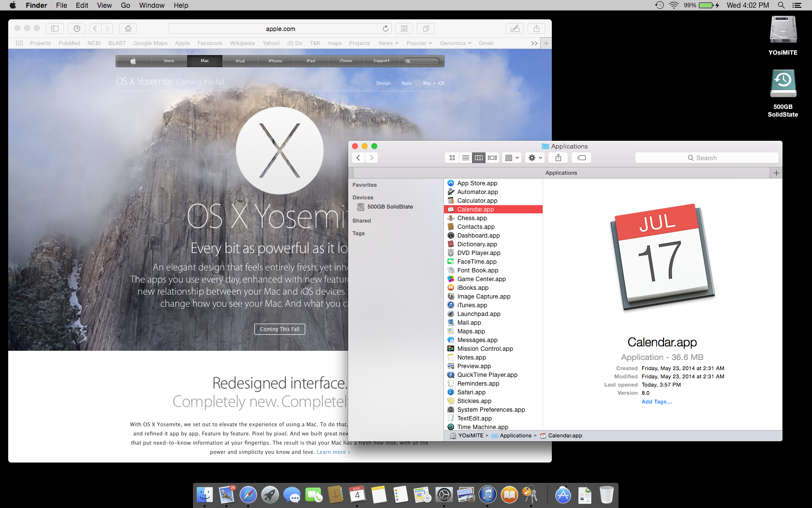Launch Safari compass icon in Dock

click(248, 494)
